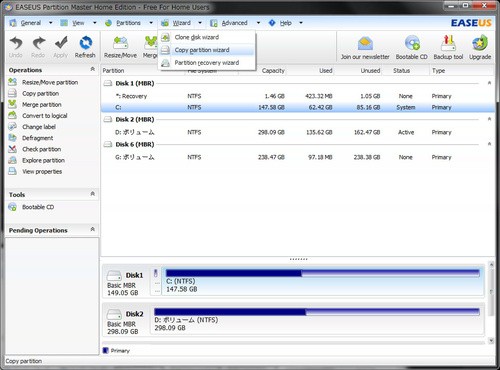Choose Defragment operation
Screen dimensions: 500x370
pos(37,138)
